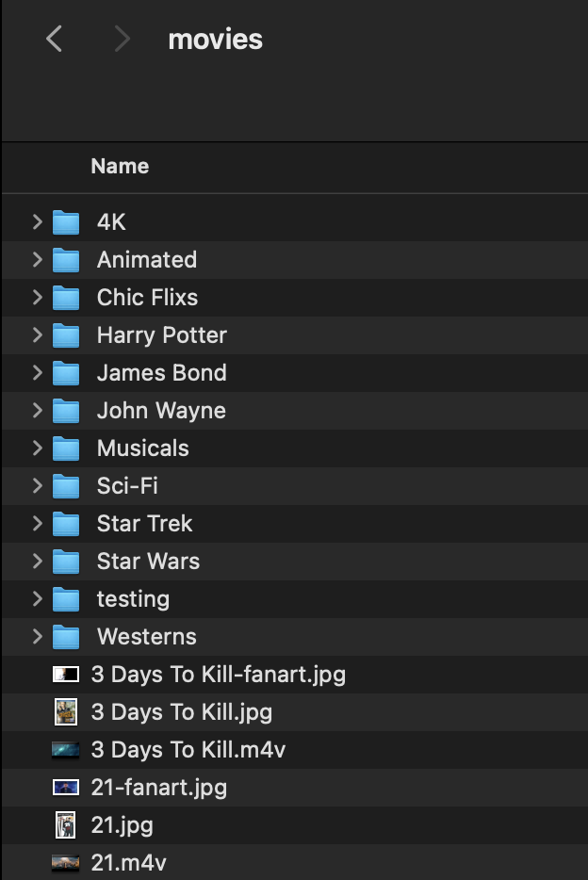Expand the Harry Potter folder chevron
Screen dimensions: 588x880
[37, 334]
